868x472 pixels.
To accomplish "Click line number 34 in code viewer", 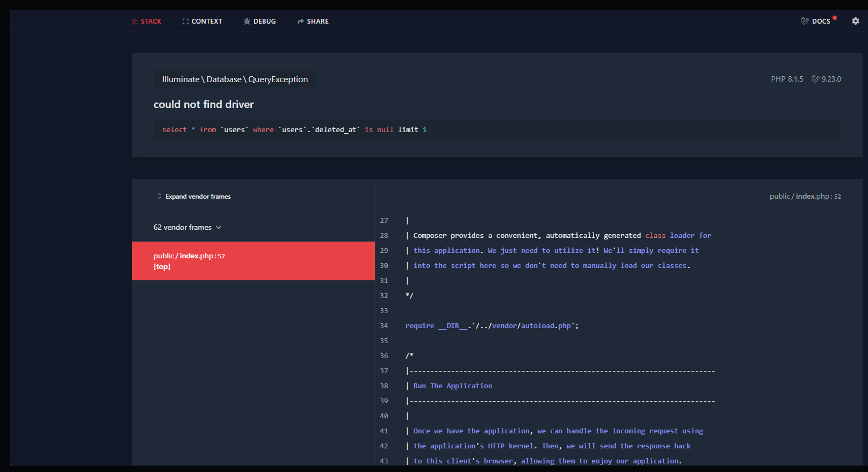I will tap(384, 326).
